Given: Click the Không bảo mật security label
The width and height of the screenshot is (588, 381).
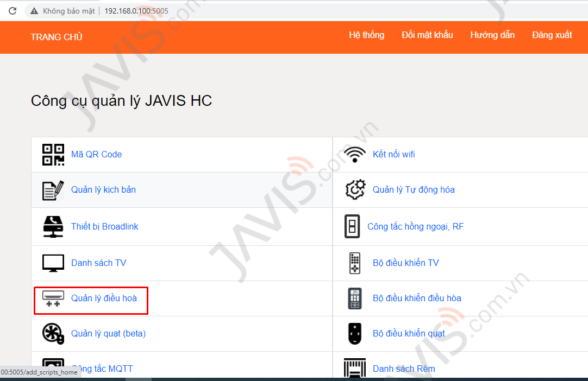Looking at the screenshot, I should coord(68,11).
